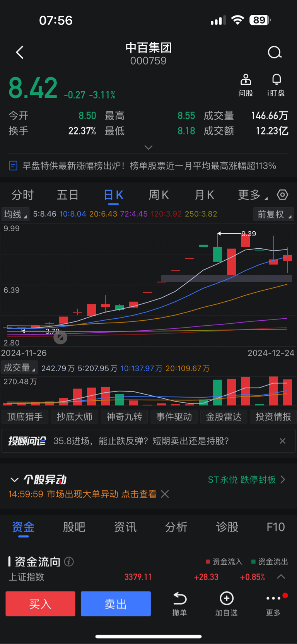Tap the Wi-Fi icon in status bar
The image size is (297, 644).
[237, 20]
